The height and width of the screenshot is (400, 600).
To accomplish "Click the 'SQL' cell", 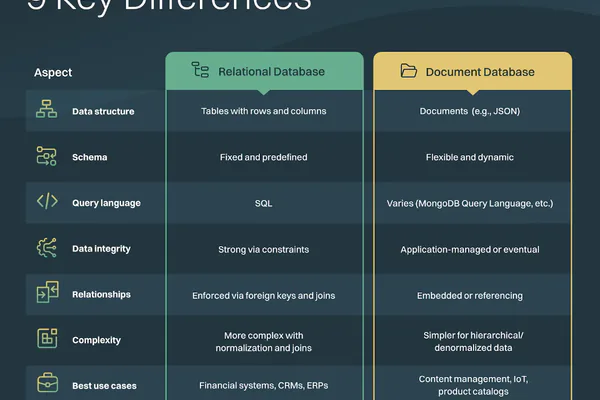I will (x=264, y=203).
